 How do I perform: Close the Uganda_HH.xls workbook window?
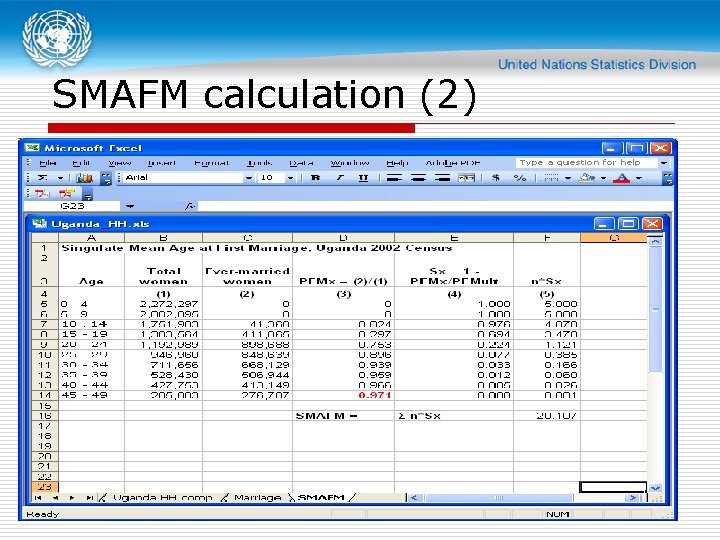(652, 224)
